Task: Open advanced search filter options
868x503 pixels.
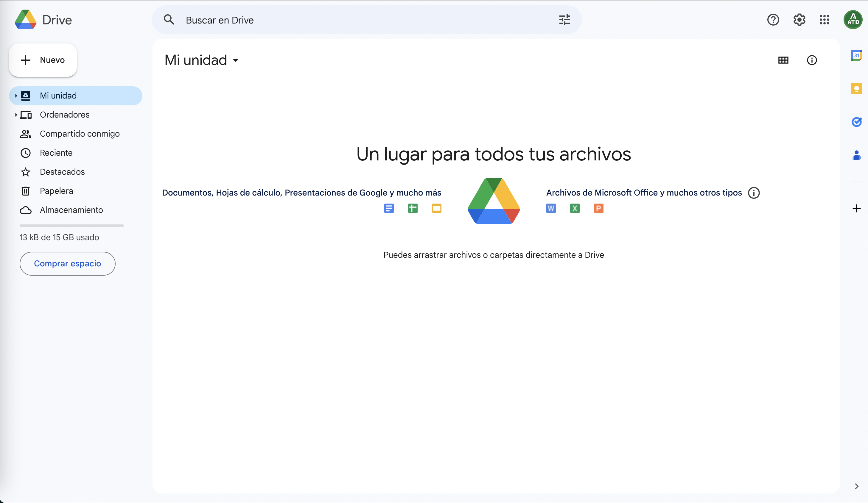Action: coord(564,20)
